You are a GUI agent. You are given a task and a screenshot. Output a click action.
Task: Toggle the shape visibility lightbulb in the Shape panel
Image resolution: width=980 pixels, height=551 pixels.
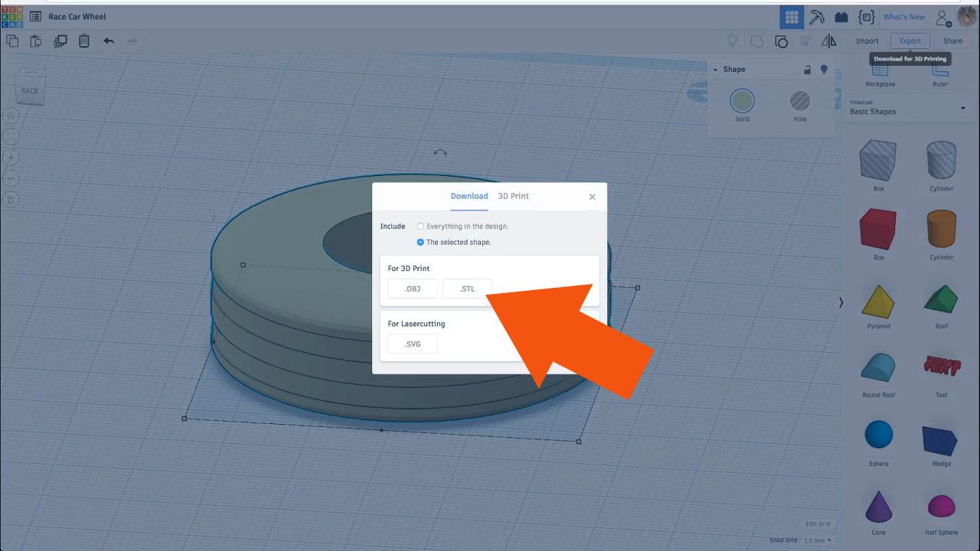pos(824,70)
